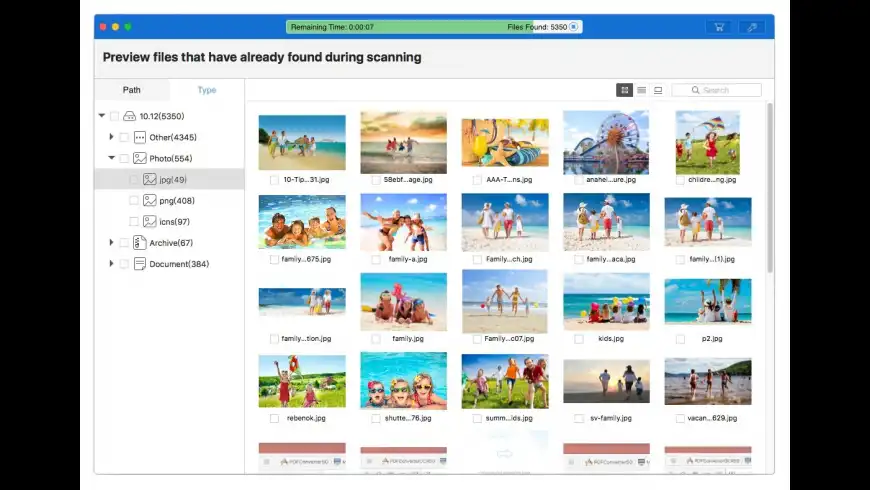The width and height of the screenshot is (870, 490).
Task: Select checkbox for p2.jpg
Action: click(680, 339)
